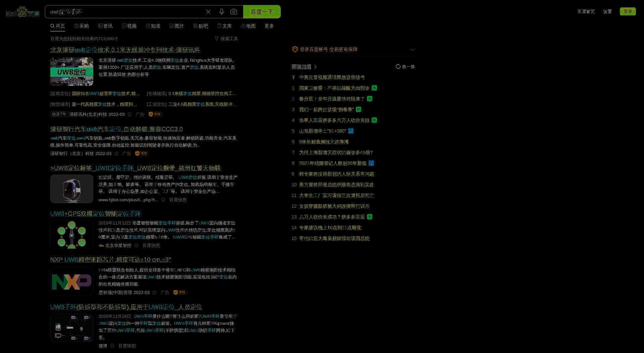Switch to the 采购 tab

tap(82, 26)
